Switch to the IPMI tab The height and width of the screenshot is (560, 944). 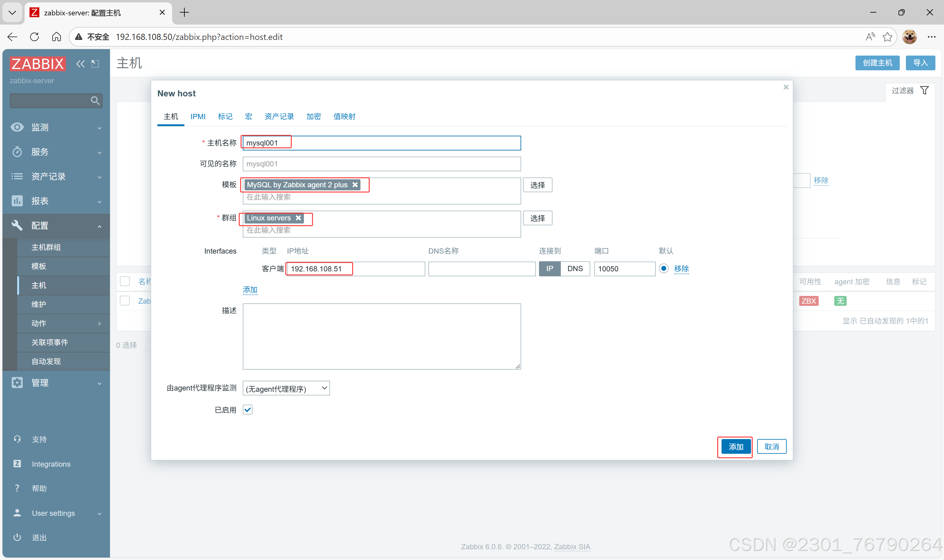(x=198, y=117)
